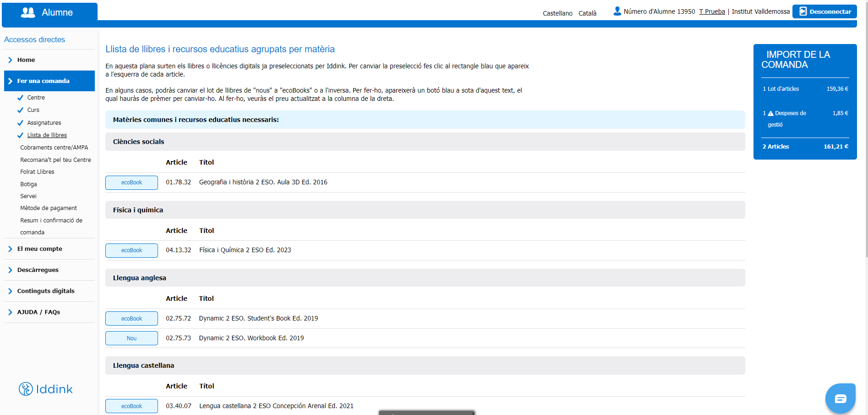Viewport: 868px width, 415px height.
Task: Click the Desconnectar logout icon
Action: click(803, 11)
